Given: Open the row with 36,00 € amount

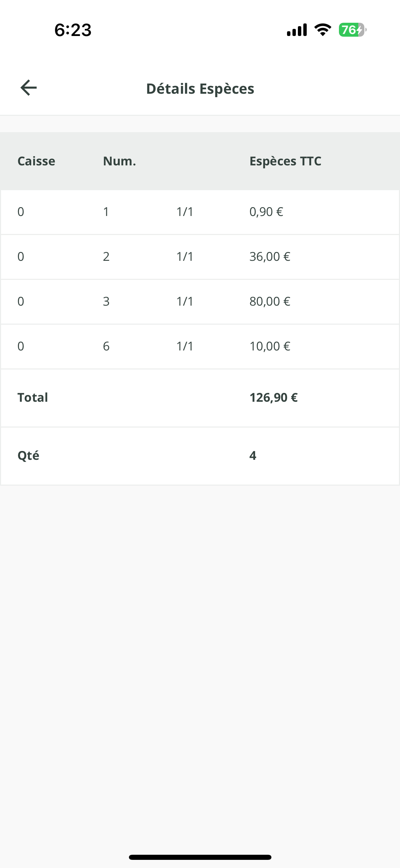Looking at the screenshot, I should (200, 257).
